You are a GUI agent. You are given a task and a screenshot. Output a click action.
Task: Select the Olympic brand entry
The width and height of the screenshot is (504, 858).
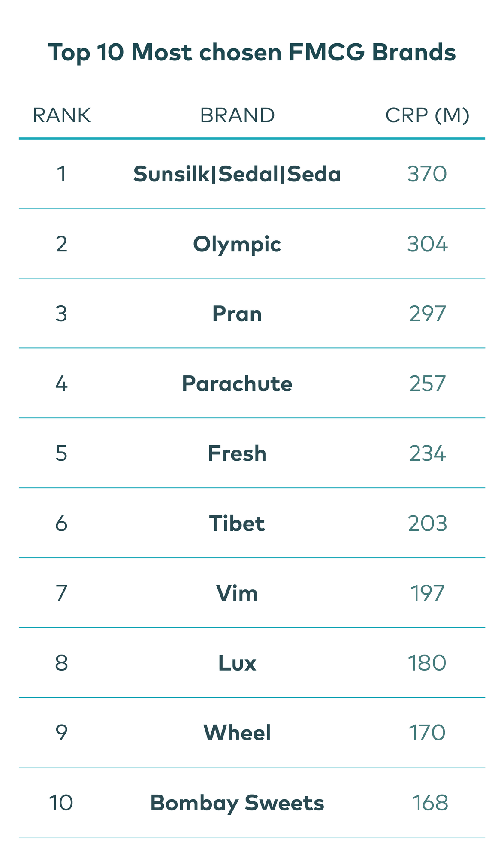237,245
